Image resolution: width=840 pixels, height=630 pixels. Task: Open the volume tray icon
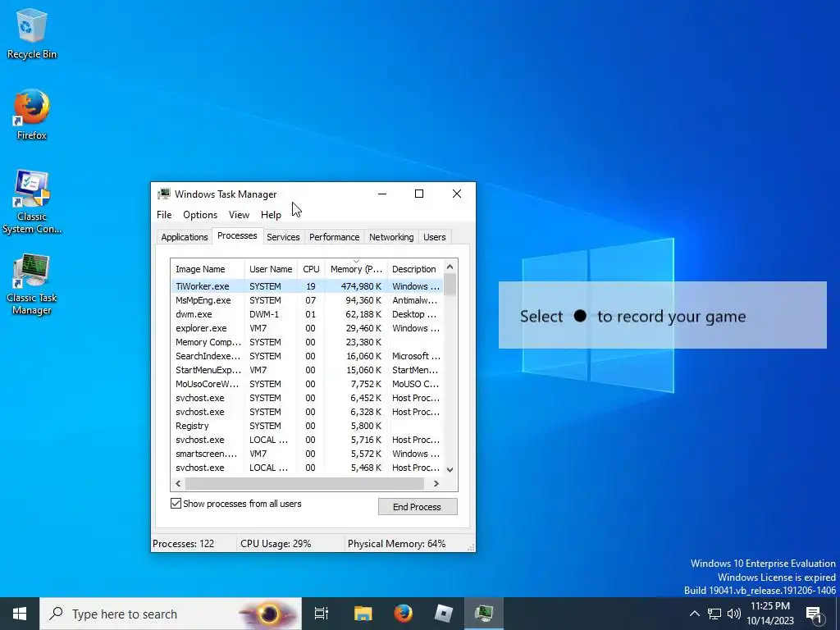(734, 614)
